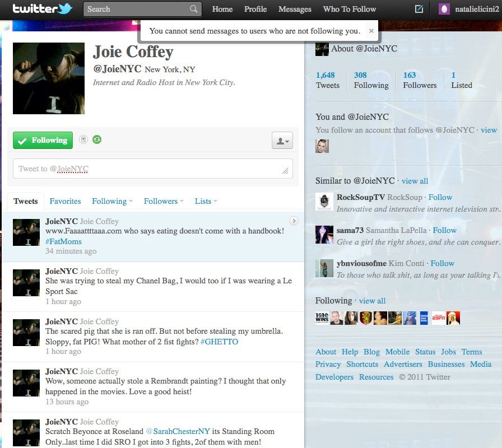Expand the Following tab dropdown arrow

coord(131,201)
